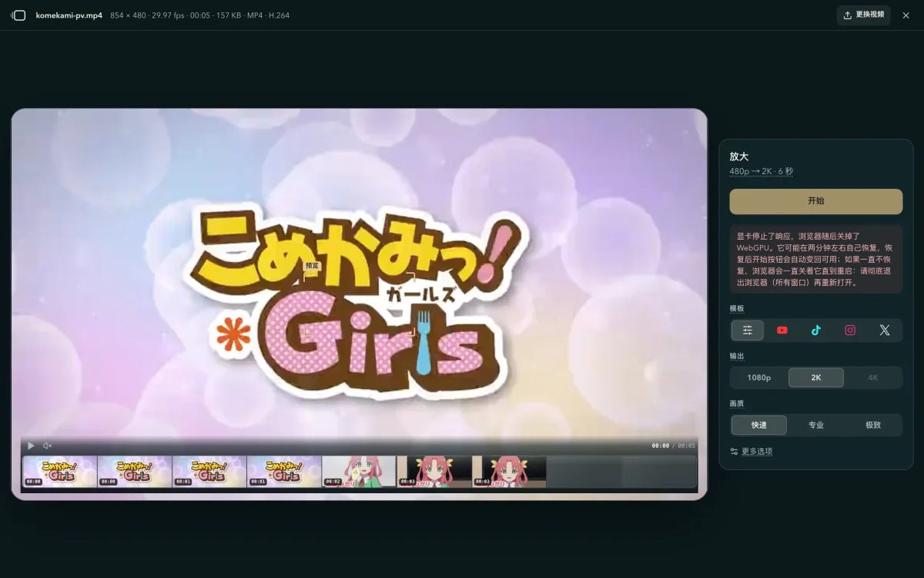Click the 模板 section label
This screenshot has width=924, height=578.
coord(737,308)
